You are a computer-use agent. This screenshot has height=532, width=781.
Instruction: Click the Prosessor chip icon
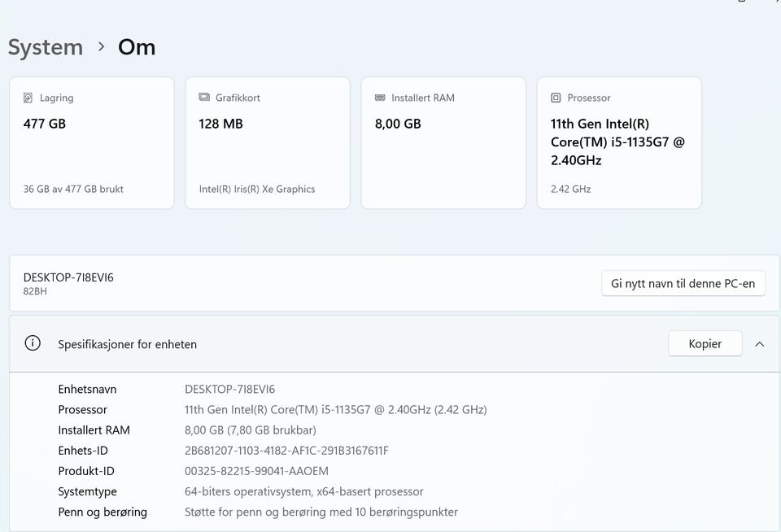click(x=556, y=98)
